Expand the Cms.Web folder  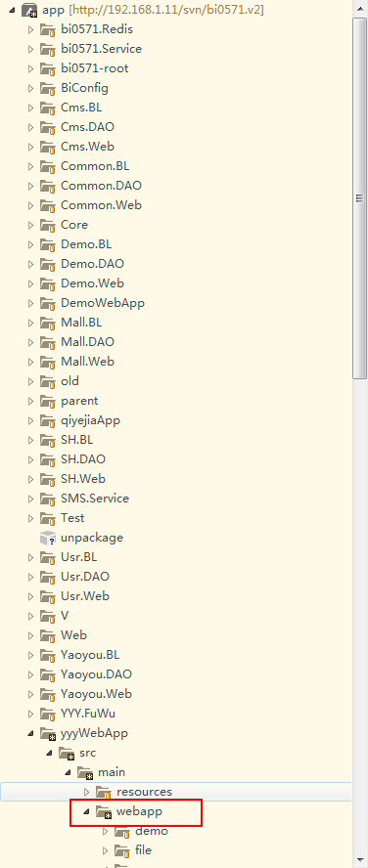click(31, 147)
